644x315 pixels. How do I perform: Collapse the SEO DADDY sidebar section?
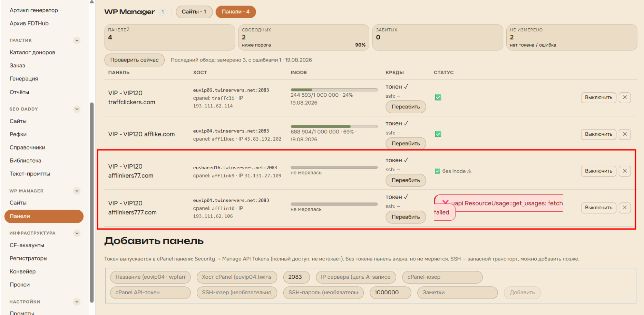[x=77, y=109]
